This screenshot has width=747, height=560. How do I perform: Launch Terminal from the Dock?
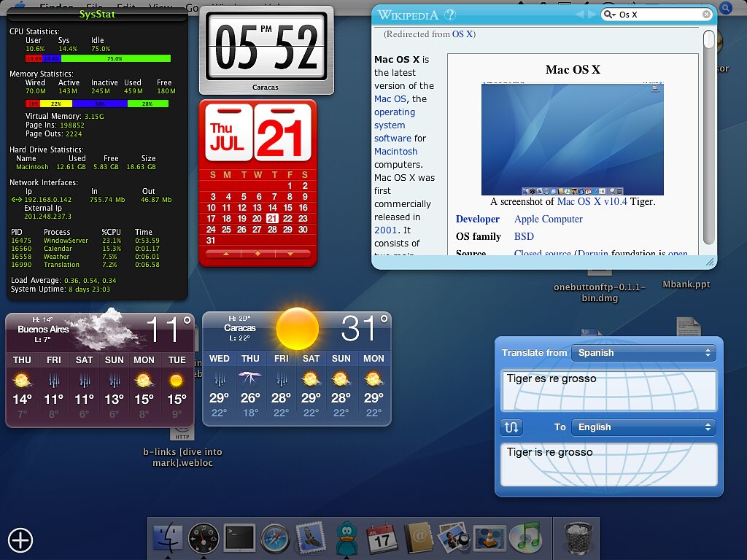[239, 538]
